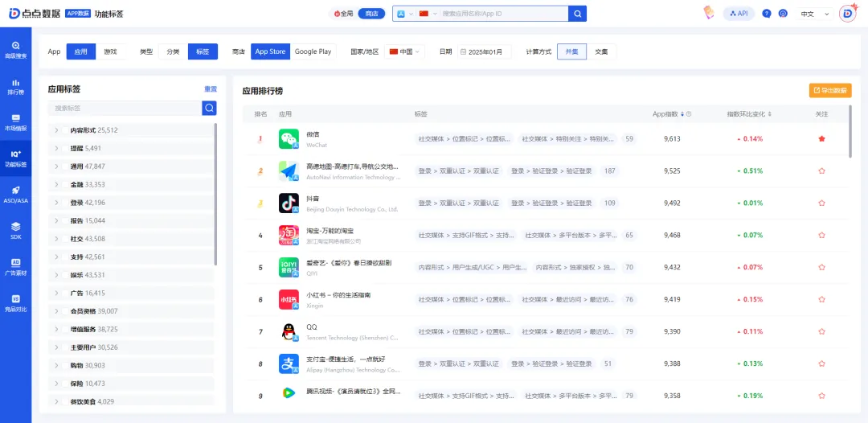Select the App Store tab
The image size is (868, 423).
270,51
